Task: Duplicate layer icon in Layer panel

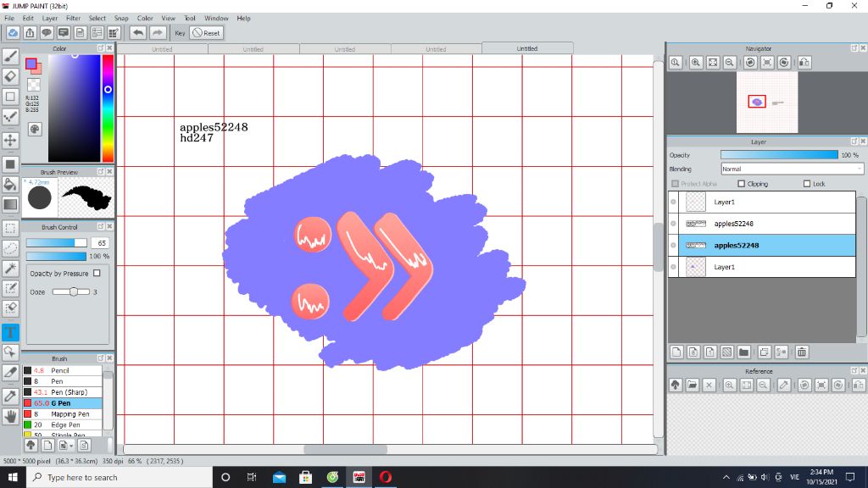Action: [765, 352]
